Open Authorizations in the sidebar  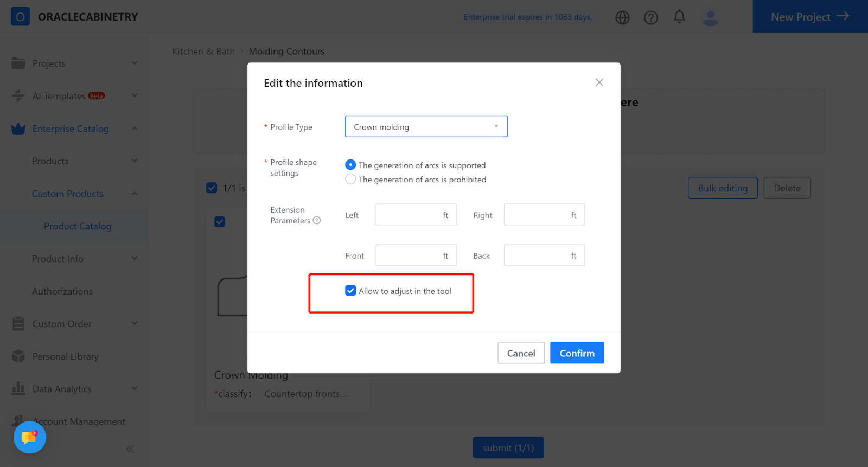pos(62,291)
